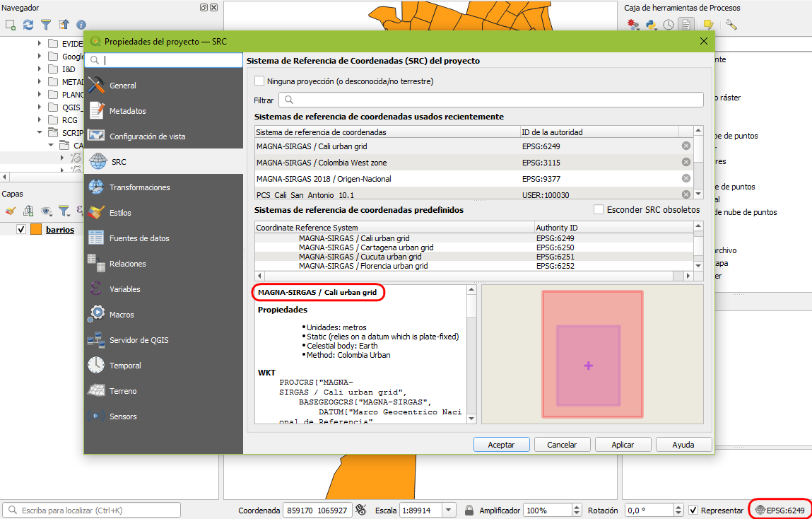Click the Relaciones icon in sidebar
Viewport: 812px width, 519px height.
click(96, 263)
